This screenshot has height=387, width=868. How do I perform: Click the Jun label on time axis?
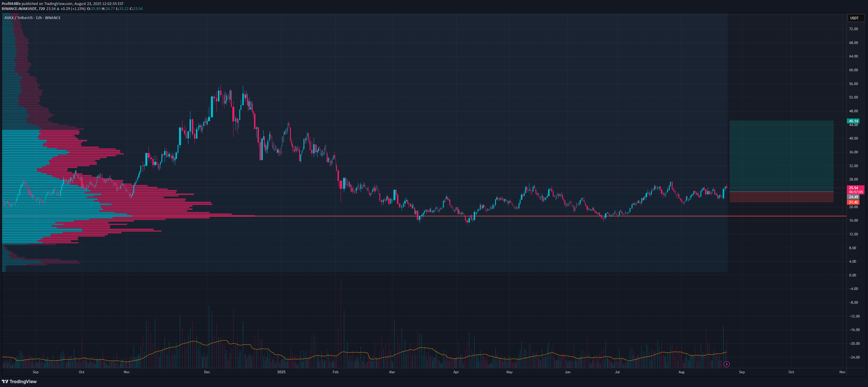(x=568, y=372)
